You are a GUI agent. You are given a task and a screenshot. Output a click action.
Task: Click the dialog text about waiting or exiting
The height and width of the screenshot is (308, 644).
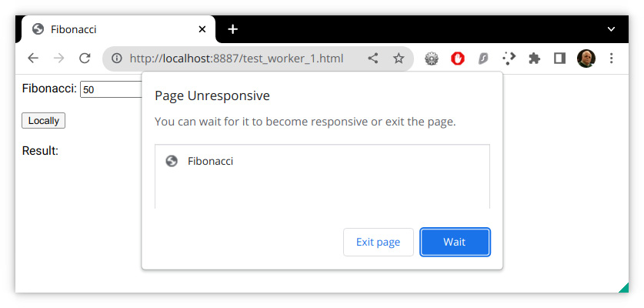(x=305, y=122)
